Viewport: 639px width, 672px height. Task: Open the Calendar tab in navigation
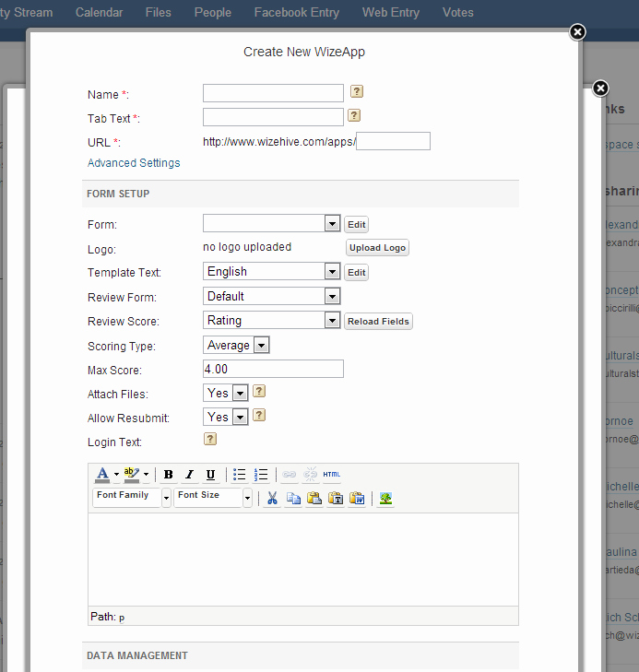[x=99, y=12]
